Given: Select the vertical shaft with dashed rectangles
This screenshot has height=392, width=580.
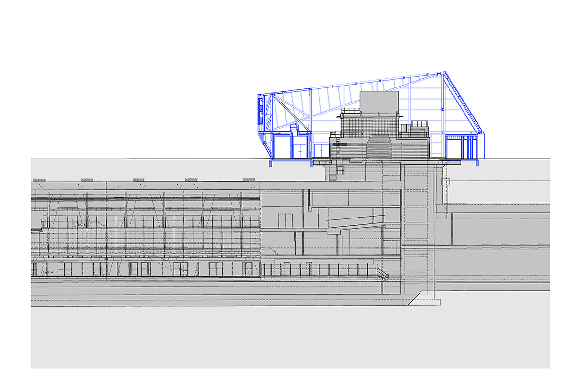Looking at the screenshot, I should (415, 227).
